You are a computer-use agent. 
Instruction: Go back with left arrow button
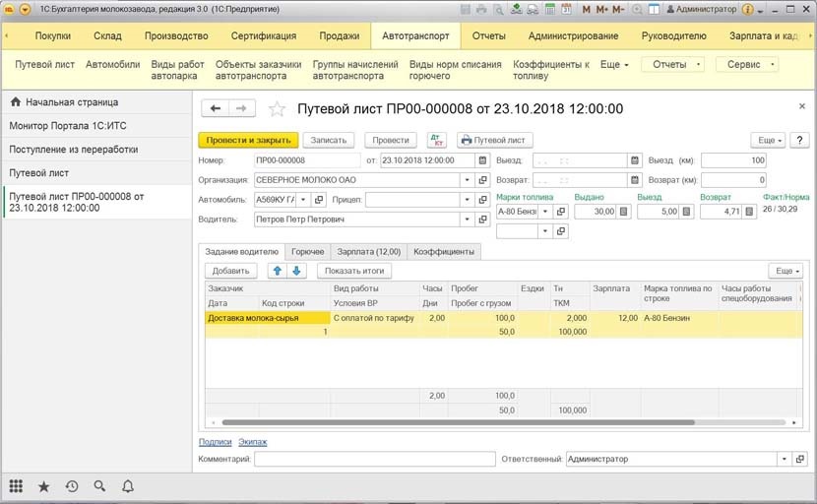216,108
